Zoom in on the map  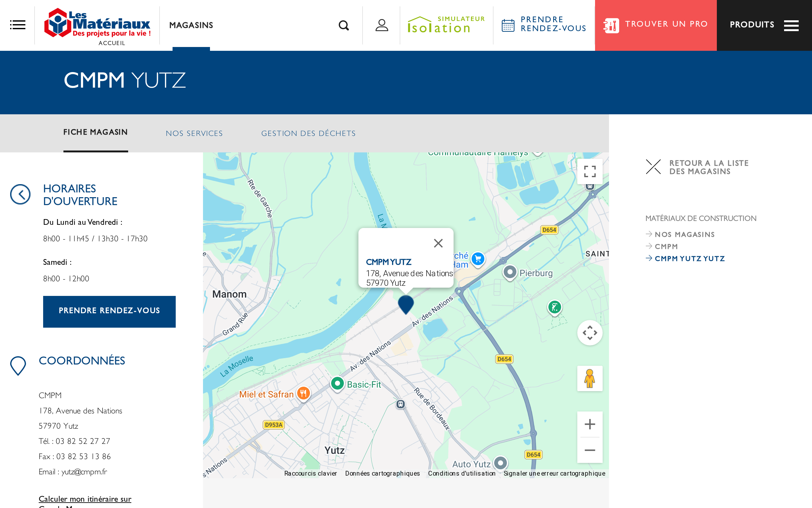[590, 424]
